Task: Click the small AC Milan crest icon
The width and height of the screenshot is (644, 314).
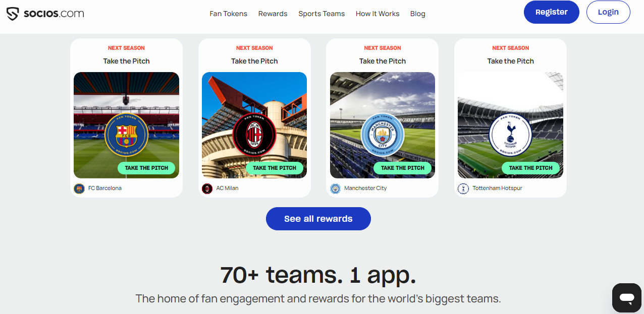Action: tap(207, 189)
